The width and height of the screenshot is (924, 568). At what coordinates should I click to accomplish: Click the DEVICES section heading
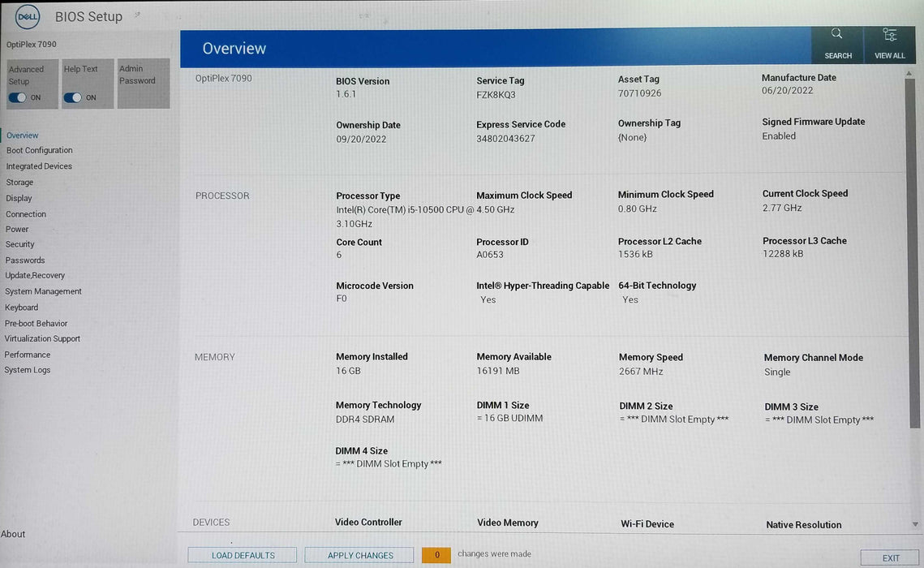tap(211, 522)
